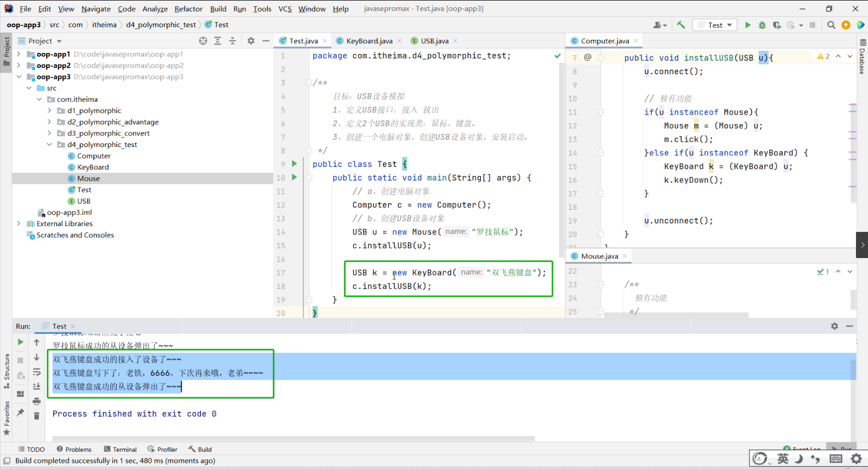Open the Database side panel
This screenshot has height=469, width=868.
coord(862,57)
